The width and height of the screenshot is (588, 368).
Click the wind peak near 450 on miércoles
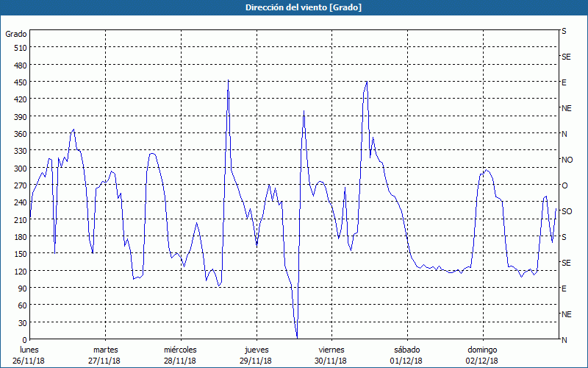click(x=229, y=80)
